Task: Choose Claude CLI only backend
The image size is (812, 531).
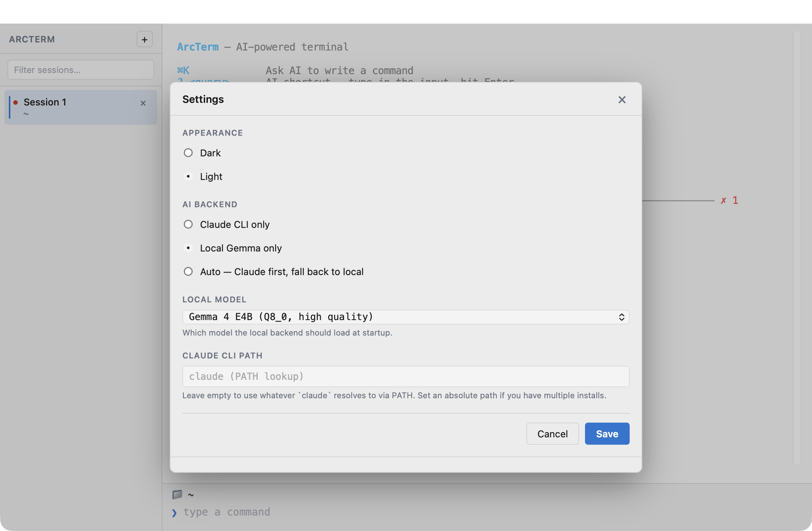Action: pyautogui.click(x=188, y=224)
